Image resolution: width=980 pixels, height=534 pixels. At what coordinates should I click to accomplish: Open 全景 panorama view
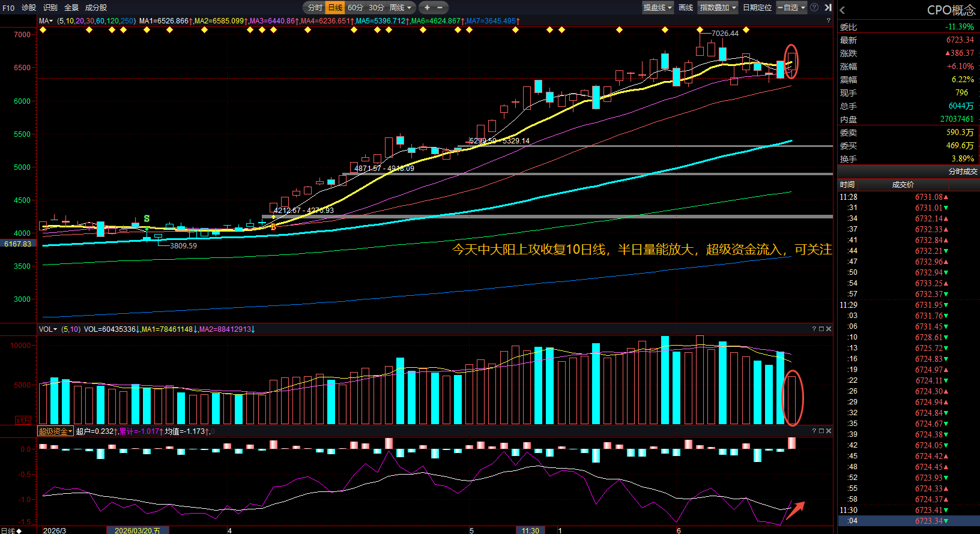[x=71, y=8]
